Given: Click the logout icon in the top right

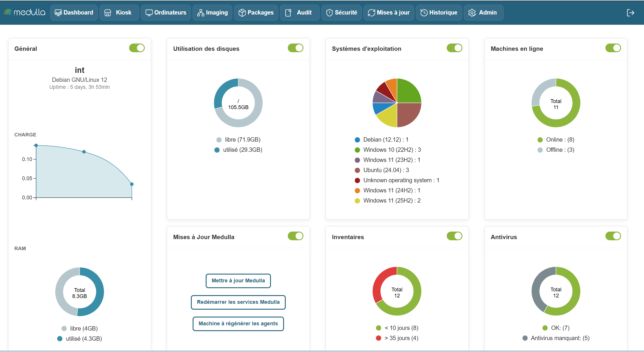Looking at the screenshot, I should coord(630,13).
